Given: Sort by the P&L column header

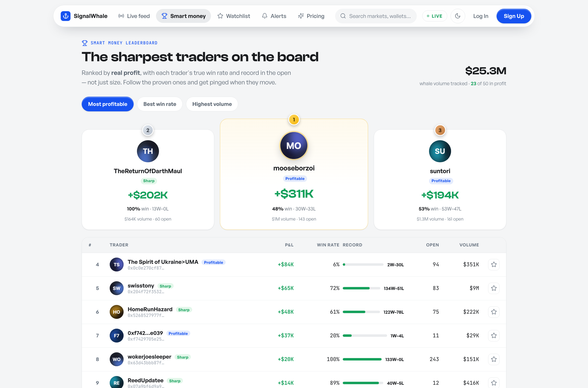Looking at the screenshot, I should click(289, 245).
